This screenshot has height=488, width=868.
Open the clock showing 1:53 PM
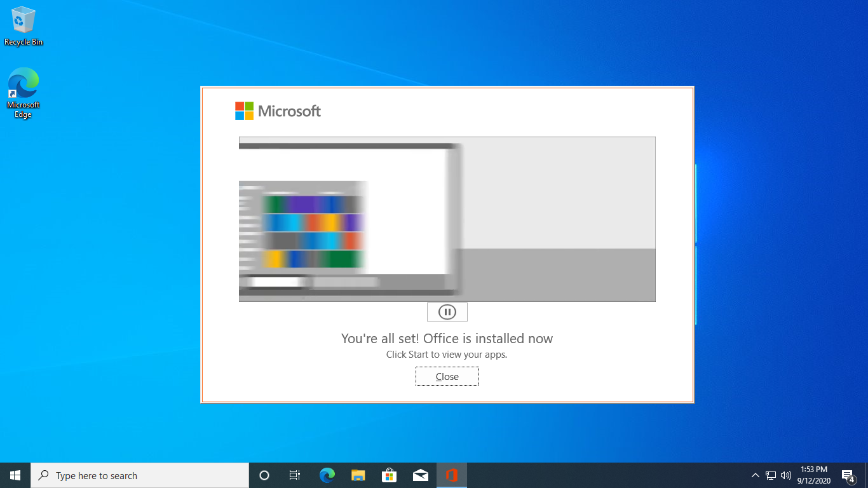tap(814, 475)
